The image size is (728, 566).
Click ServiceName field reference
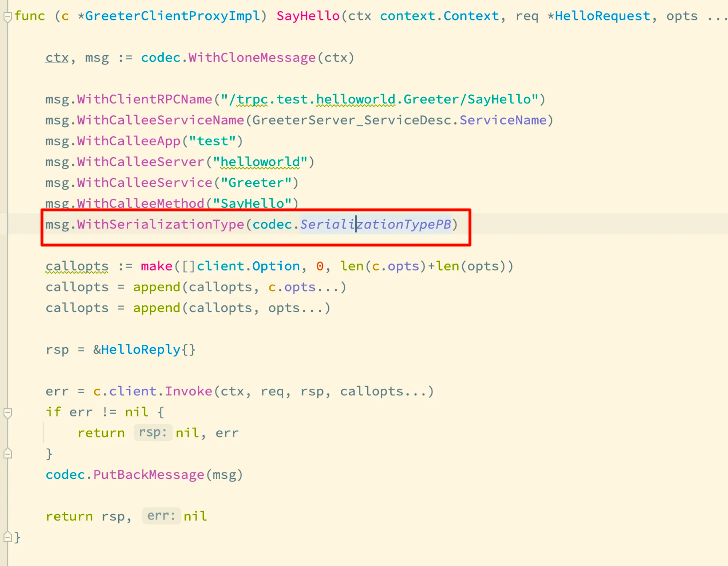(503, 120)
